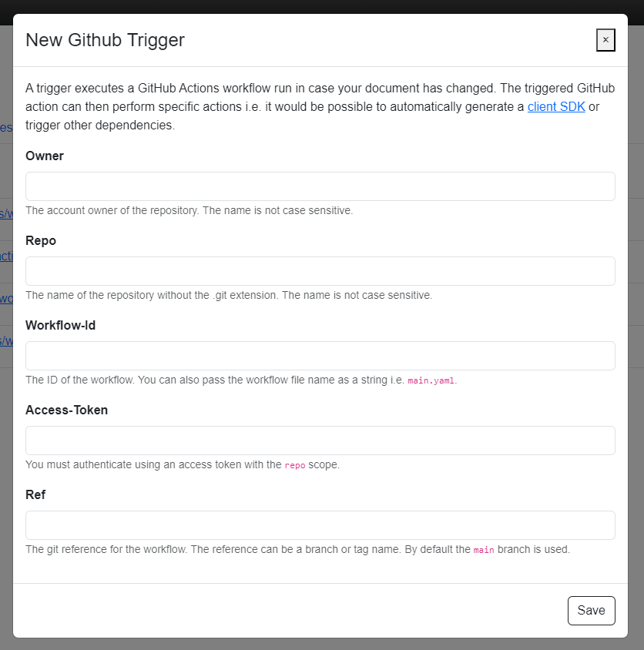
Task: Click the Owner field label
Action: [x=45, y=156]
